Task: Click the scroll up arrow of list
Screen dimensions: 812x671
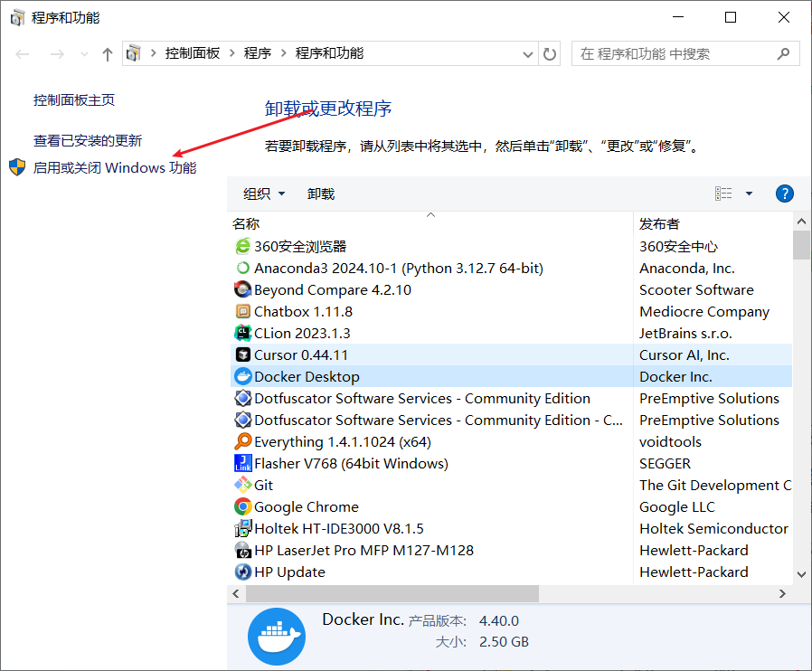Action: tap(802, 222)
